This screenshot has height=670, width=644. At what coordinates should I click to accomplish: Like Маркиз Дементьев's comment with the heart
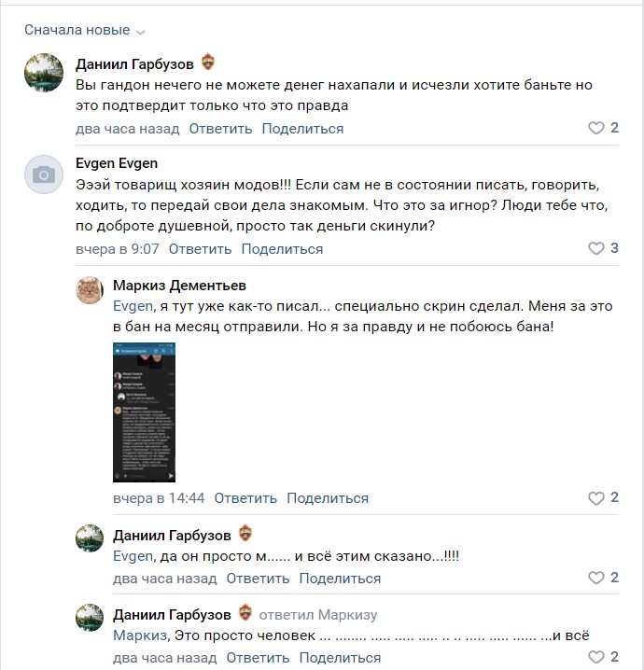click(x=595, y=498)
